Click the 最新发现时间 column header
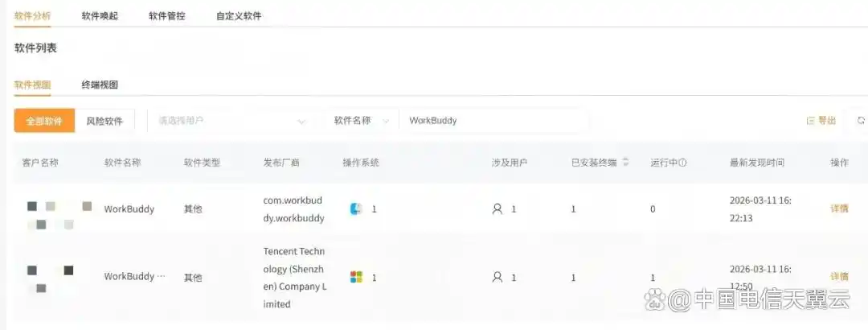This screenshot has width=868, height=330. click(757, 163)
